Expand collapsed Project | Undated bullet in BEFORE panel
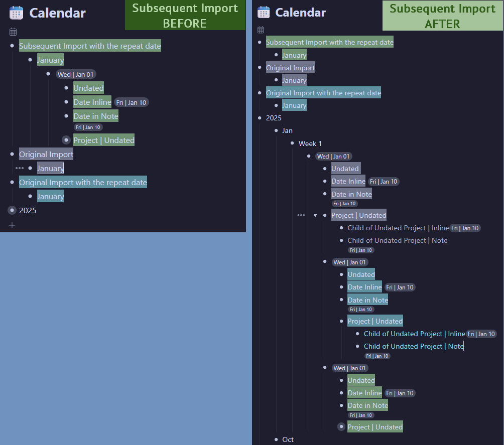Viewport: 504px width, 445px height. tap(66, 140)
